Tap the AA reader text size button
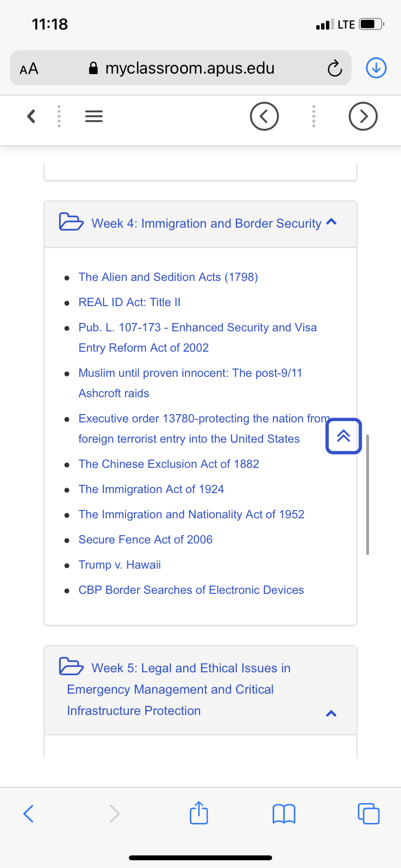This screenshot has height=868, width=401. click(x=29, y=68)
